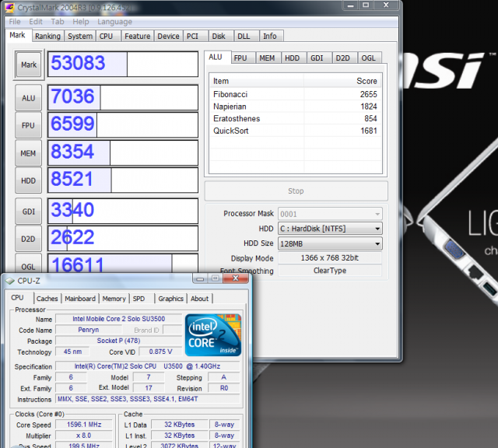The image size is (498, 448).
Task: Open the Feature tab
Action: pos(137,37)
